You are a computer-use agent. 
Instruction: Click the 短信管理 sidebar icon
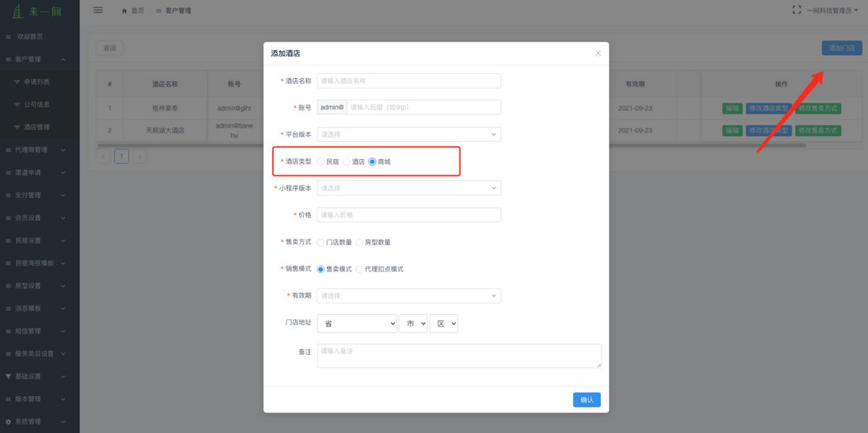point(9,331)
